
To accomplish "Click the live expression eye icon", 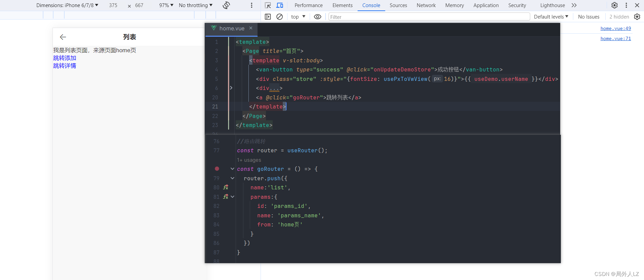I will coord(317,17).
